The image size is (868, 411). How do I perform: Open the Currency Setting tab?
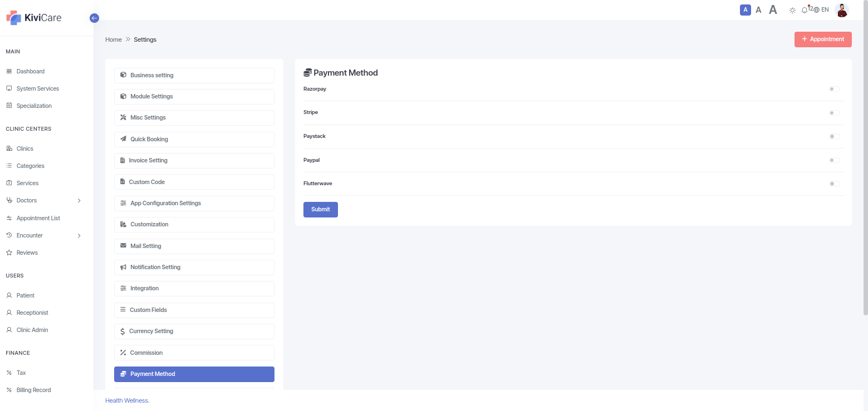point(194,331)
